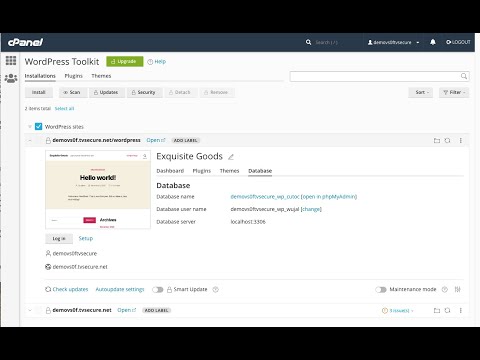Viewport: 480px width, 360px height.
Task: Click the Check updates refresh icon
Action: coord(48,289)
